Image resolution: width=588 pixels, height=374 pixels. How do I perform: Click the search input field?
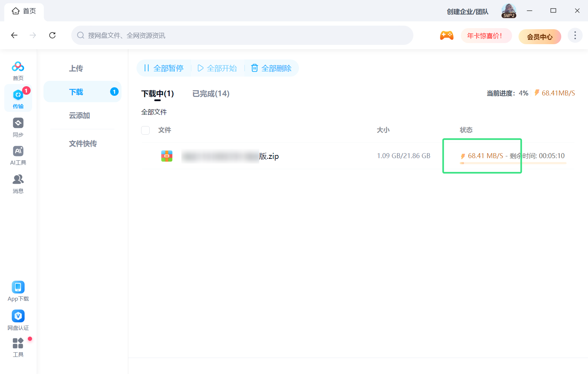tap(242, 35)
